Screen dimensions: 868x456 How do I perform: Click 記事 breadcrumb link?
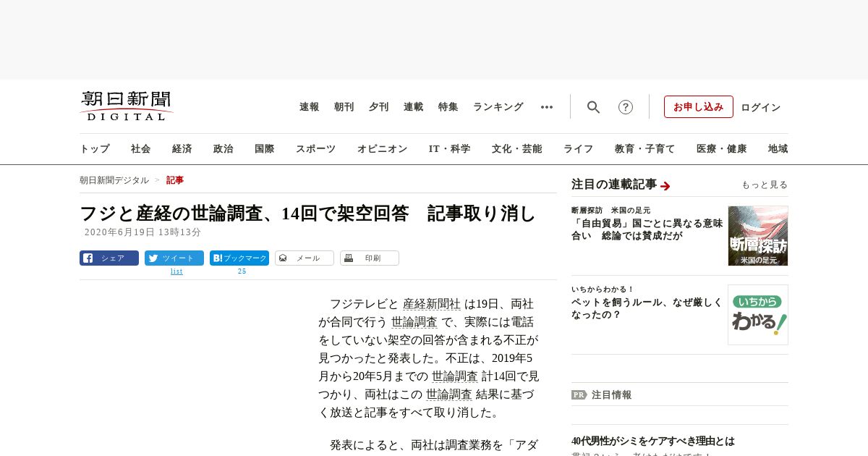[x=175, y=180]
